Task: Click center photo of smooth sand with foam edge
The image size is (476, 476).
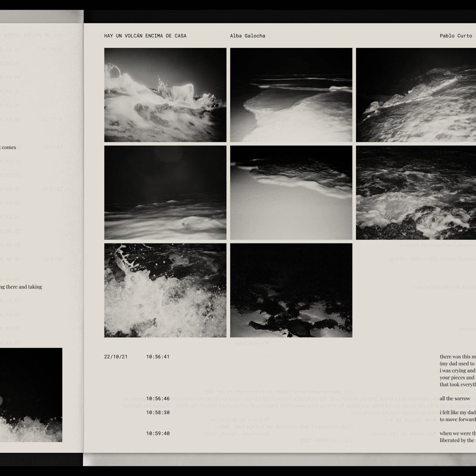Action: 291,193
